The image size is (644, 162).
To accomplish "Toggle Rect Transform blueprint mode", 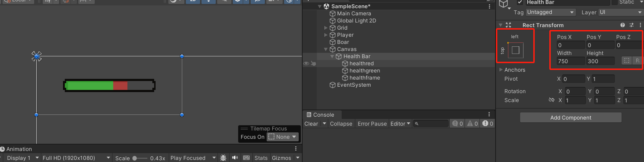I will click(627, 61).
